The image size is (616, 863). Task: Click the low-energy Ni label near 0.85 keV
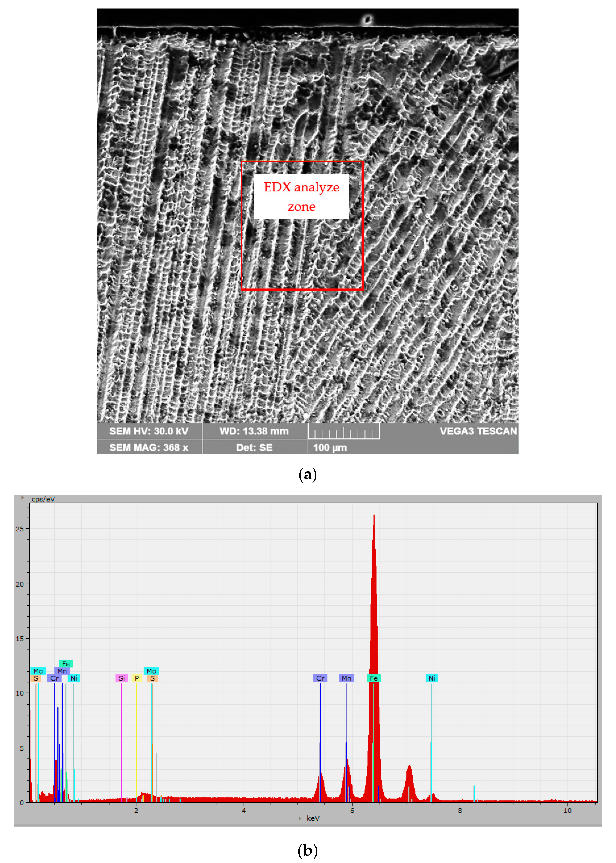74,678
